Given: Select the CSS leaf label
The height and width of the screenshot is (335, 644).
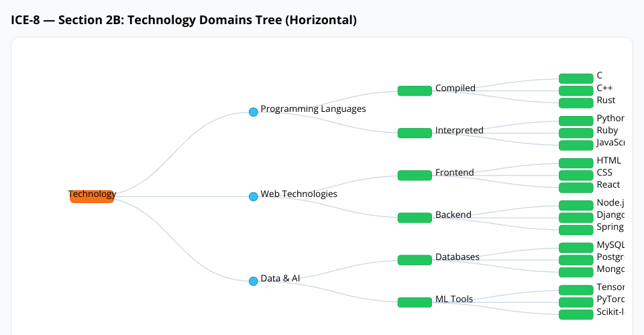Looking at the screenshot, I should tap(604, 172).
